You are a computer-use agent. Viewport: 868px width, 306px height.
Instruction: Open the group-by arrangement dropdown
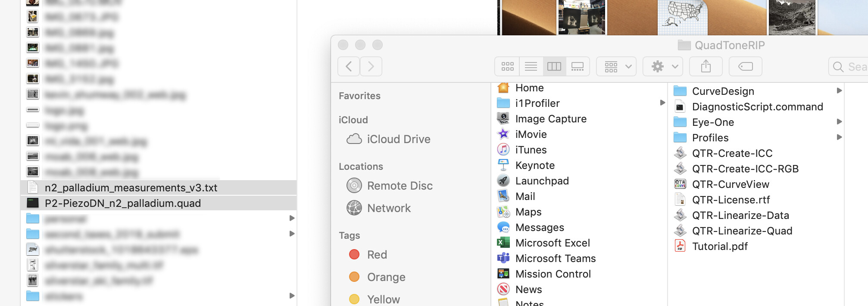617,66
